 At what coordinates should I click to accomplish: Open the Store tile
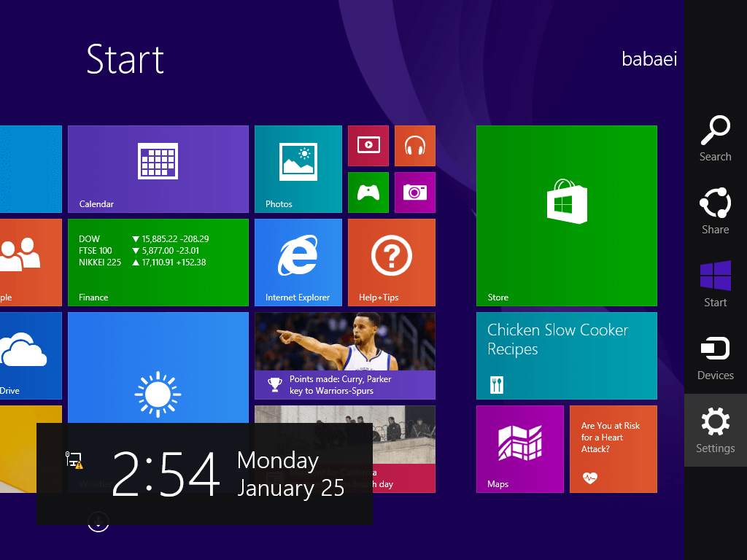(x=567, y=216)
